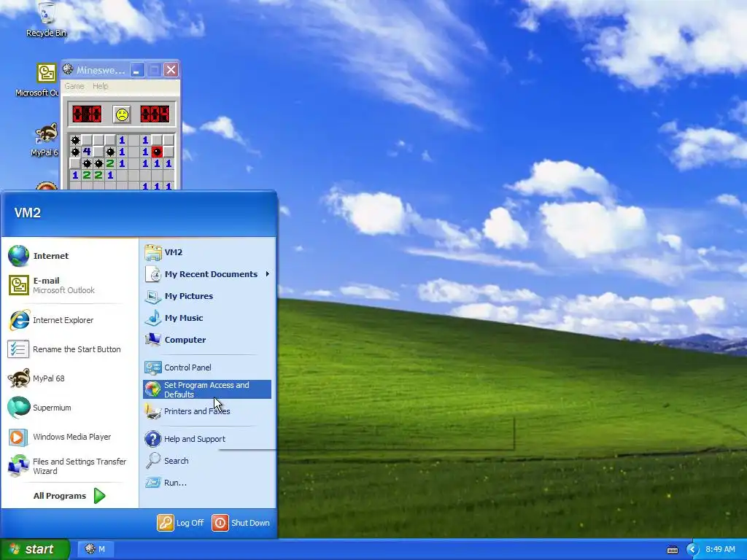Click the red exploded mine cell
This screenshot has width=747, height=560.
(x=157, y=152)
